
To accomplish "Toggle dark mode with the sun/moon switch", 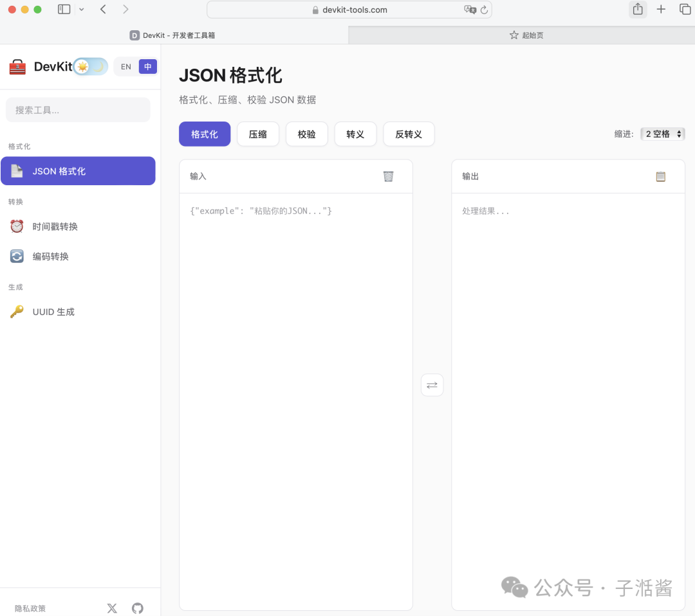I will click(x=90, y=66).
